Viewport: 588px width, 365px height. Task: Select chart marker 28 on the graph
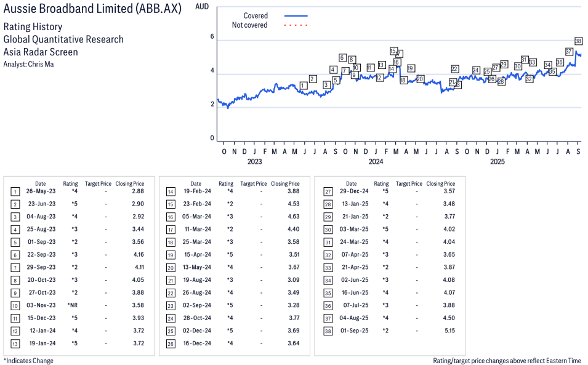coord(501,81)
